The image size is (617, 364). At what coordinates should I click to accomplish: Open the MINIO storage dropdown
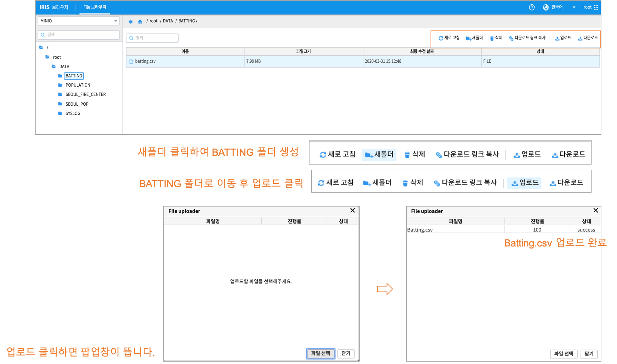79,21
